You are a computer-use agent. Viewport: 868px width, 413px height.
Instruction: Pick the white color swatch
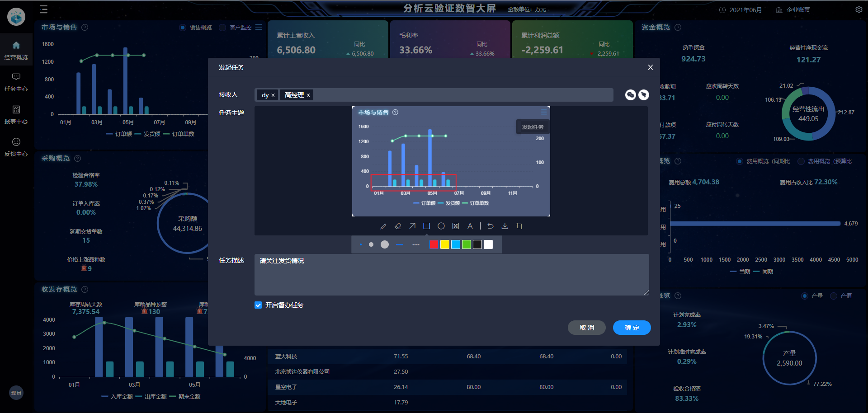tap(488, 244)
